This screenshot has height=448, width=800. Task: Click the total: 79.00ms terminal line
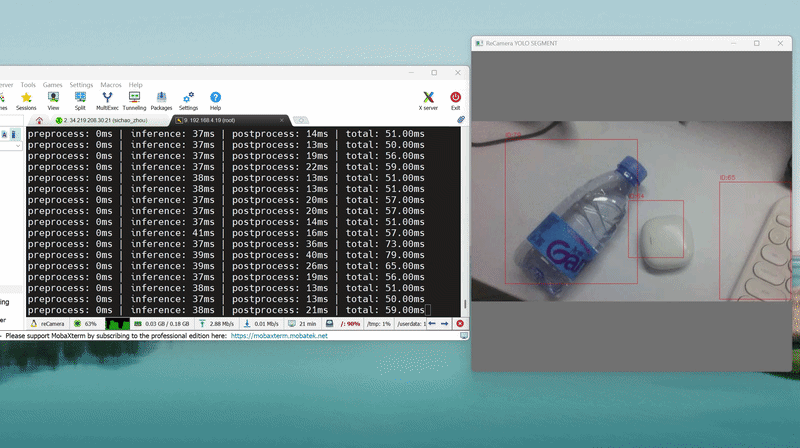coord(385,255)
